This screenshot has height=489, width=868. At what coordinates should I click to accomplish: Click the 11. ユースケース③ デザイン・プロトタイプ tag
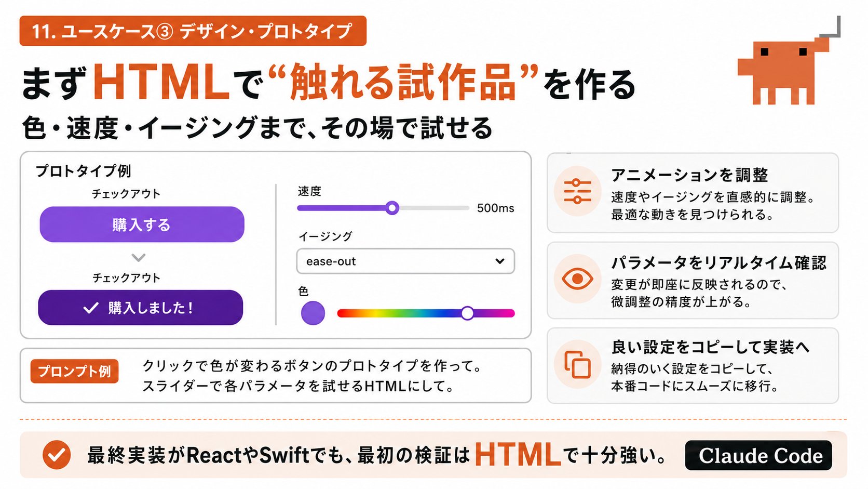point(193,31)
